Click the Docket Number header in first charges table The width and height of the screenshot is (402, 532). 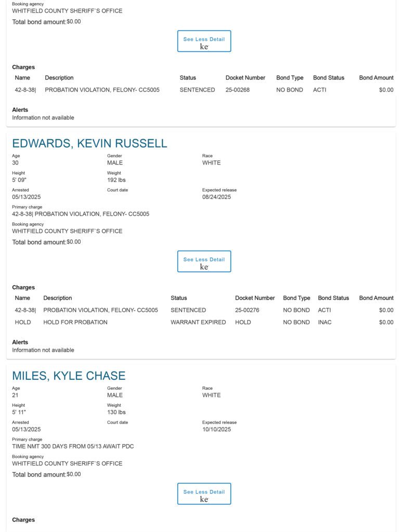(x=245, y=78)
